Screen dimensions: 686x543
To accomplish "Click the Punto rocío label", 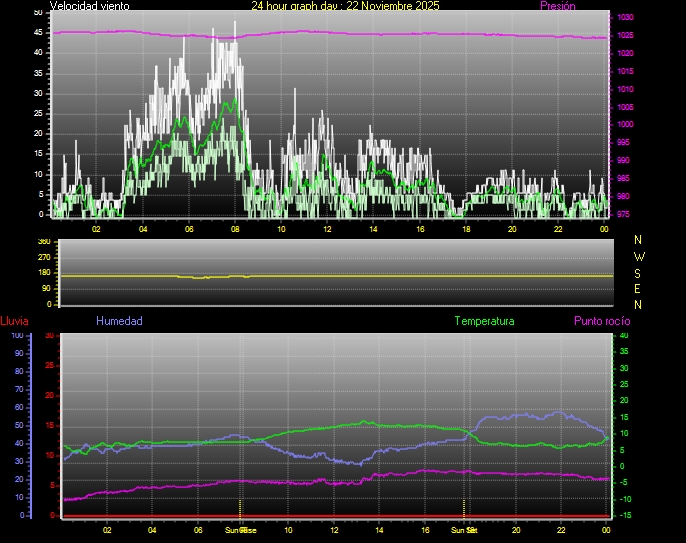I will point(602,321).
